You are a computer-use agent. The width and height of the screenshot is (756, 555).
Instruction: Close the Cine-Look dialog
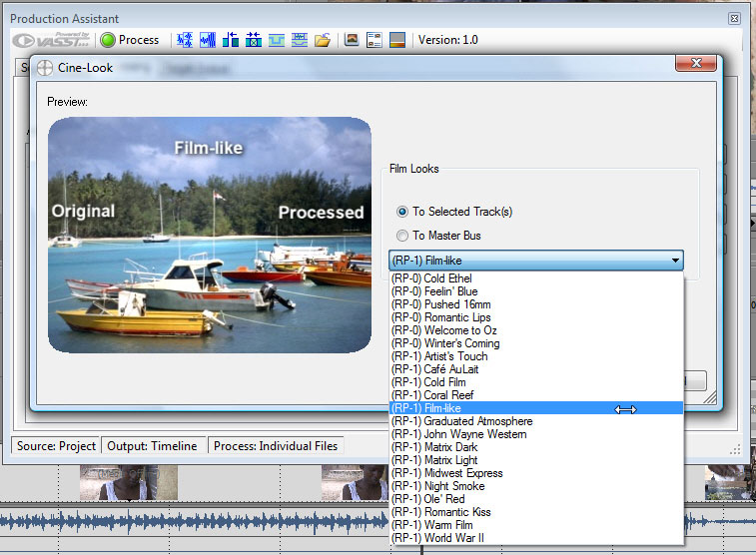coord(694,64)
